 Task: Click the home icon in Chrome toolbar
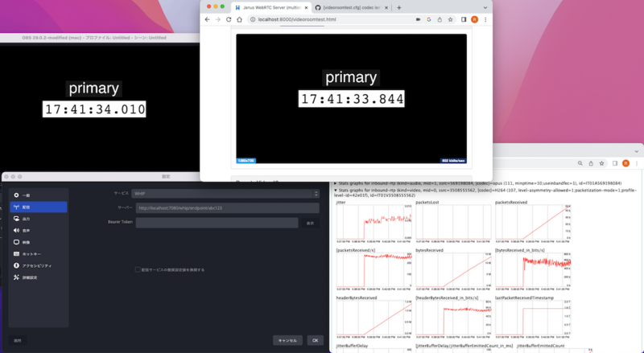coord(239,19)
